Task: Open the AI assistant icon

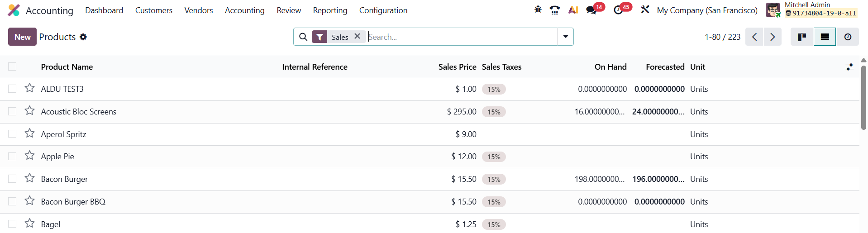Action: pyautogui.click(x=573, y=10)
